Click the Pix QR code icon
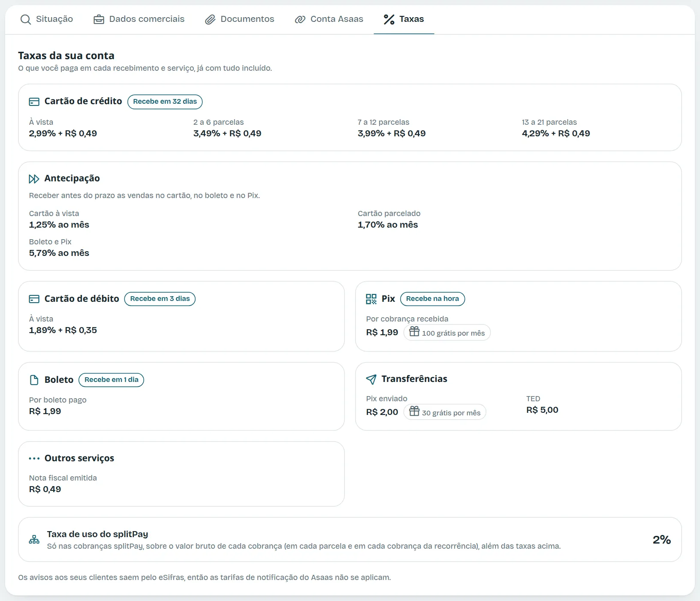 coord(371,299)
